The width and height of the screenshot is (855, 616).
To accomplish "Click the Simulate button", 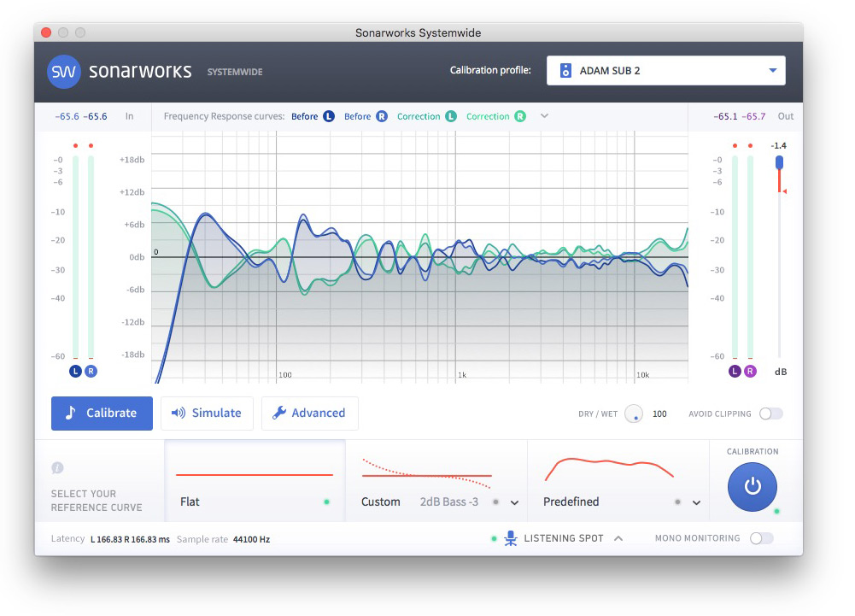I will [207, 413].
